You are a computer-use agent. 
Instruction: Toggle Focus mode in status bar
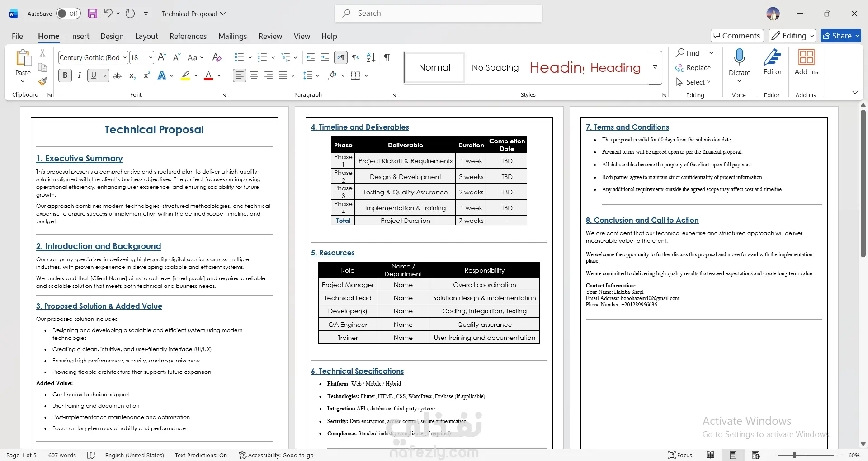[x=680, y=455]
